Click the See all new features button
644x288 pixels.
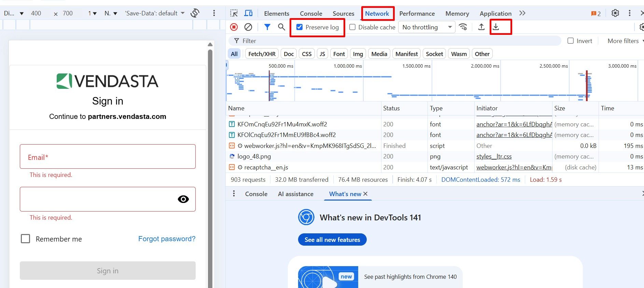(x=332, y=239)
